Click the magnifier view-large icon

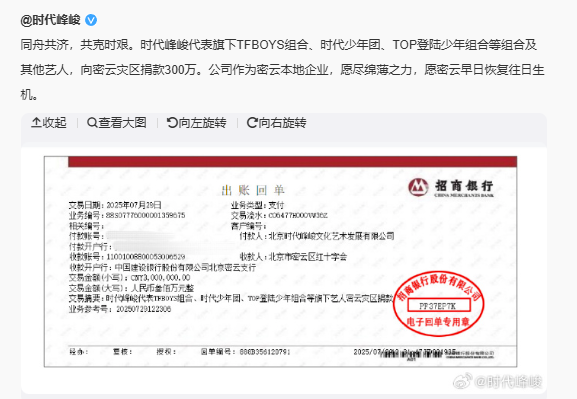pos(92,122)
